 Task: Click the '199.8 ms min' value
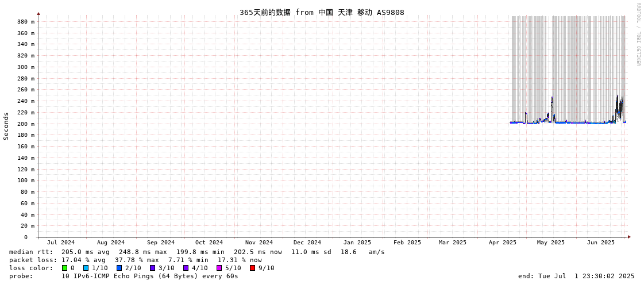click(200, 252)
